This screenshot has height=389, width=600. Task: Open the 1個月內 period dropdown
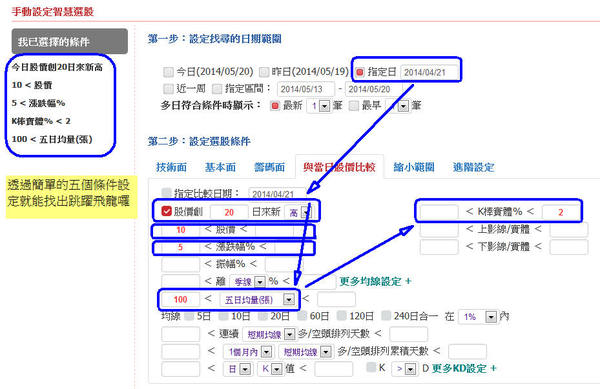click(x=248, y=352)
